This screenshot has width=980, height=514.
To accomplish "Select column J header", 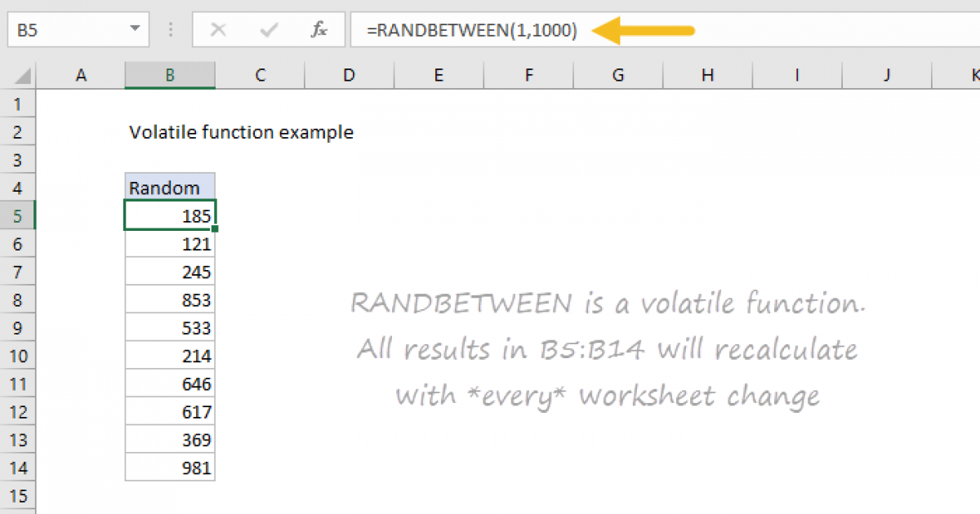I will click(x=887, y=75).
